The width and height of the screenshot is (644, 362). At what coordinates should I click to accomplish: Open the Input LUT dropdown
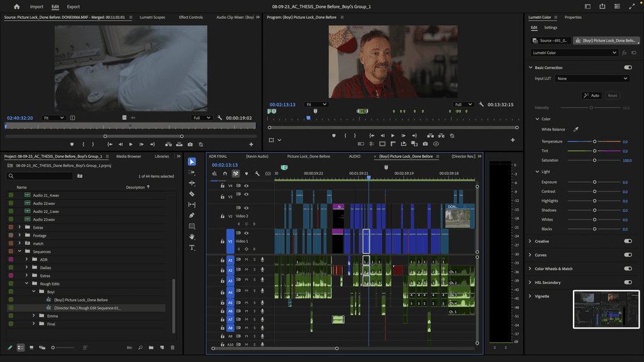click(x=592, y=79)
